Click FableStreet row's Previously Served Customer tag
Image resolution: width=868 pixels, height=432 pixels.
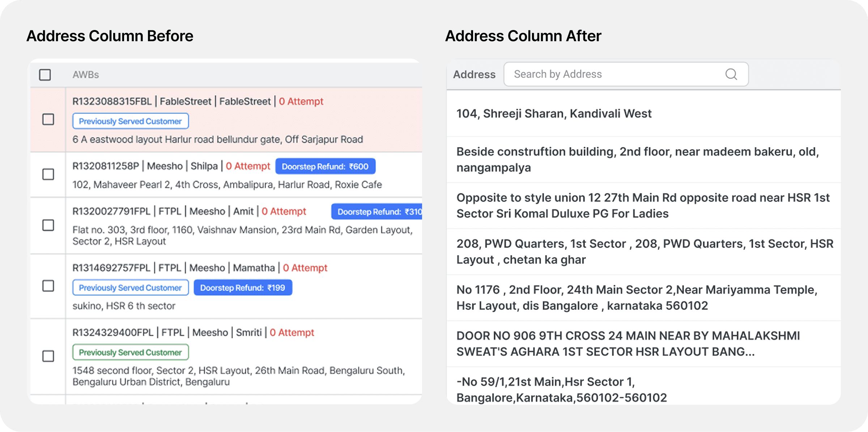point(130,121)
